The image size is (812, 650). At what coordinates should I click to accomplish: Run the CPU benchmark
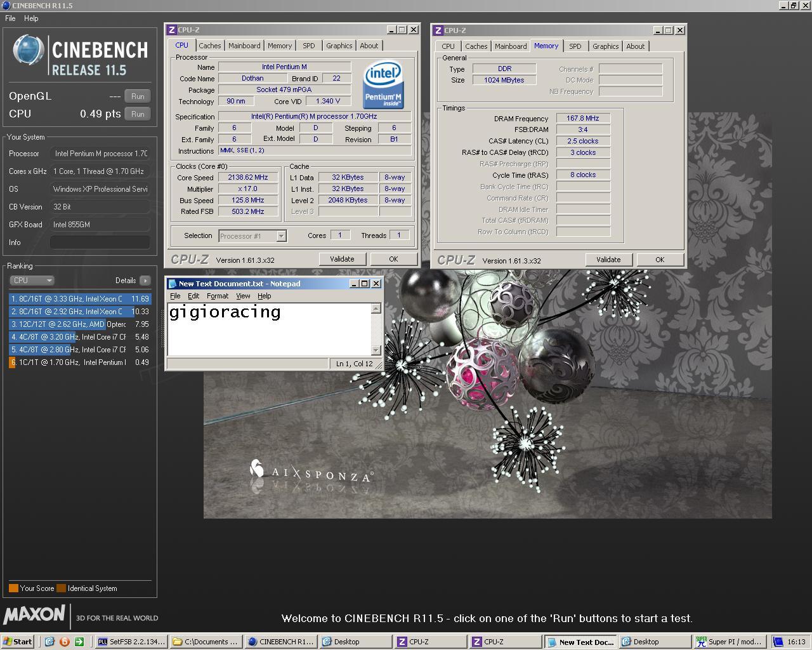click(x=138, y=114)
